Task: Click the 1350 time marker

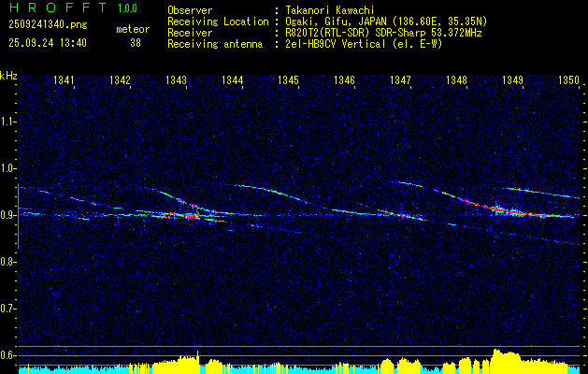Action: (x=568, y=79)
